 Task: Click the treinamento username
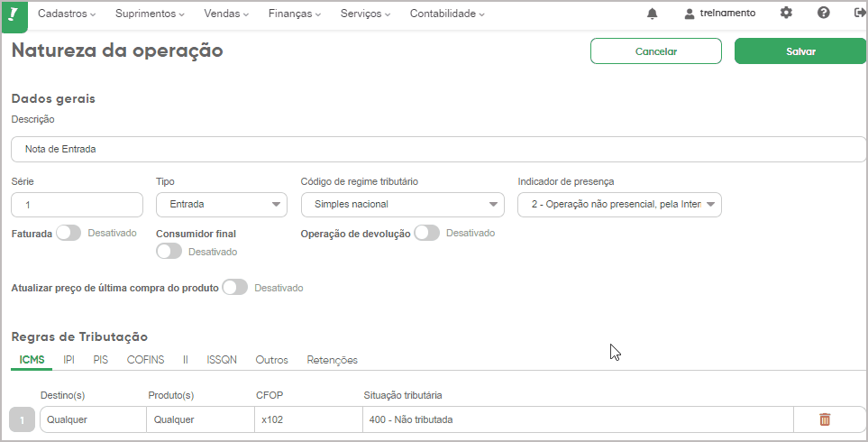[x=727, y=14]
